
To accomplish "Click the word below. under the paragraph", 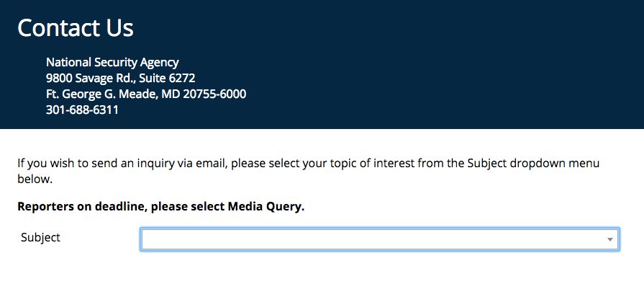I will tap(35, 179).
